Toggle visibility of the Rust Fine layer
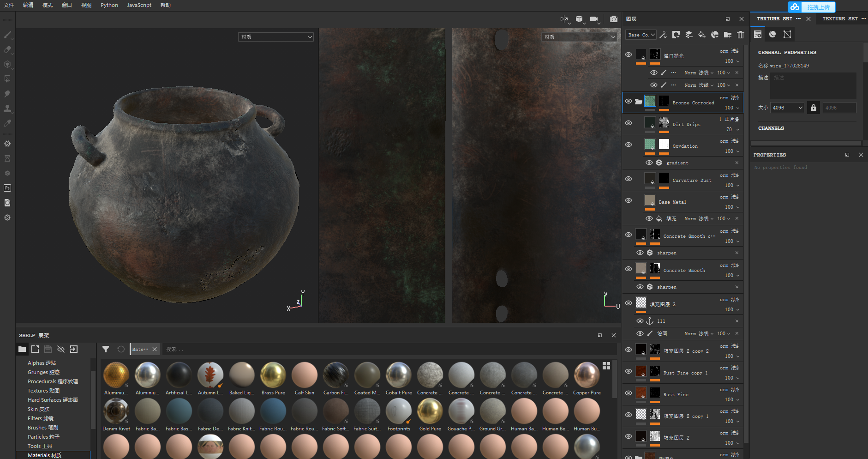The width and height of the screenshot is (868, 459). tap(629, 393)
